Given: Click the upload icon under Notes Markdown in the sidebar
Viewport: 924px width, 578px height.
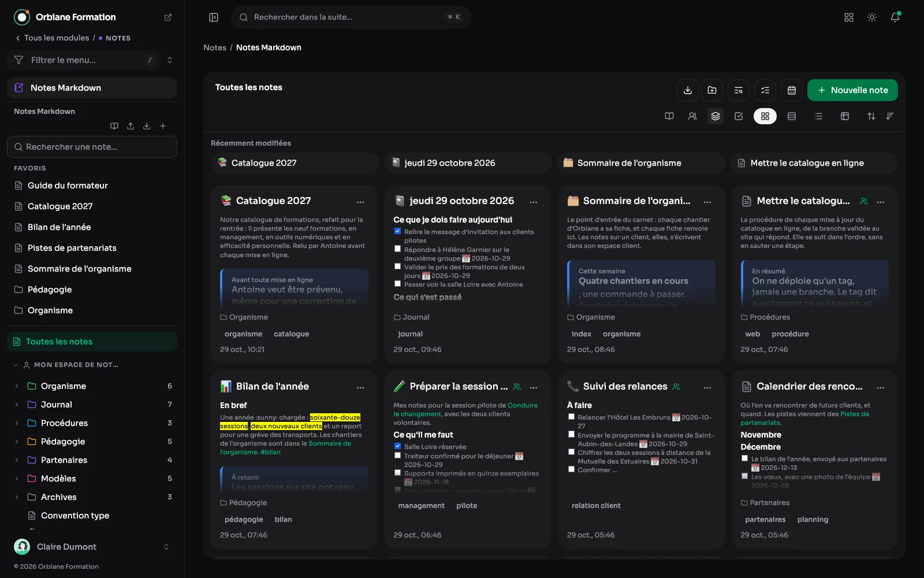Looking at the screenshot, I should click(131, 126).
